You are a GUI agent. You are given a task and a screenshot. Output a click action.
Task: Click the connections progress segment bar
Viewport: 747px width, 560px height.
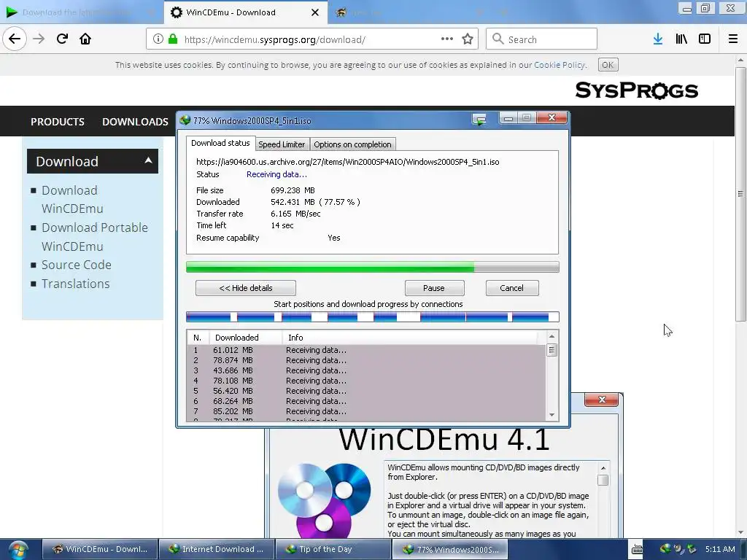[373, 316]
